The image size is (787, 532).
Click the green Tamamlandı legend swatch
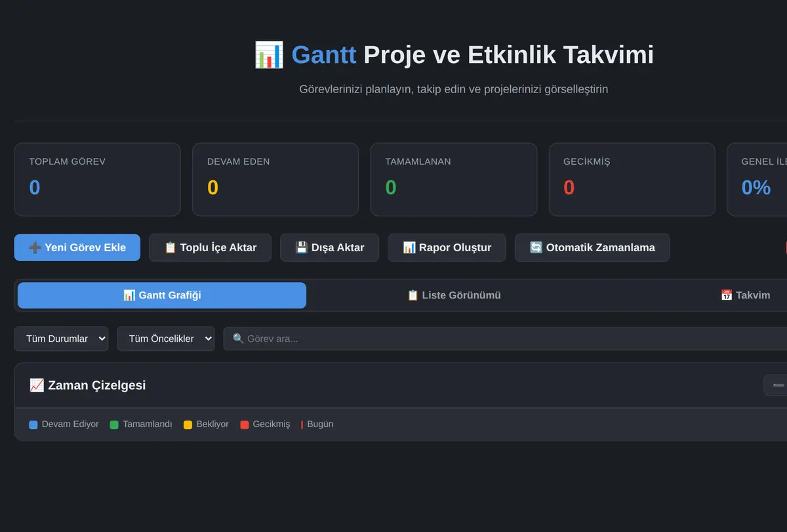pyautogui.click(x=114, y=424)
